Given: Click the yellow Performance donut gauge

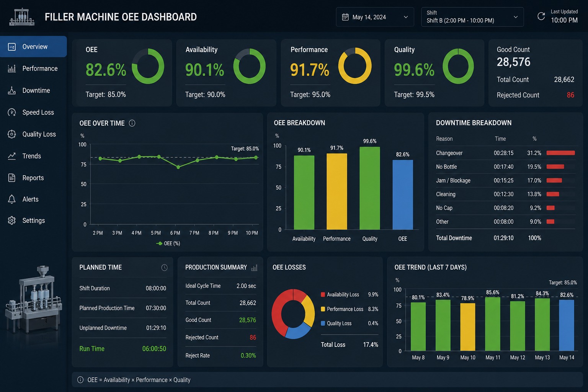Looking at the screenshot, I should click(355, 66).
